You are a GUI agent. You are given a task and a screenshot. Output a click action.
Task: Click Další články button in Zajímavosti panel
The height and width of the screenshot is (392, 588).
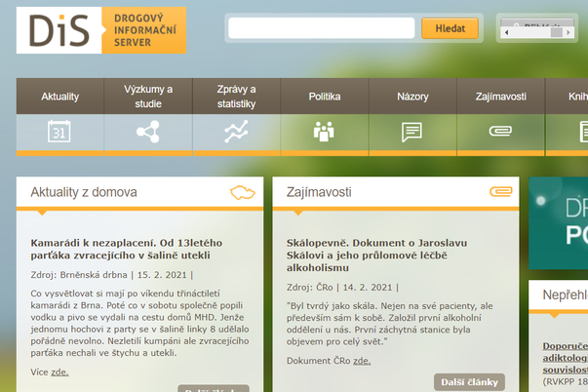coord(469,382)
